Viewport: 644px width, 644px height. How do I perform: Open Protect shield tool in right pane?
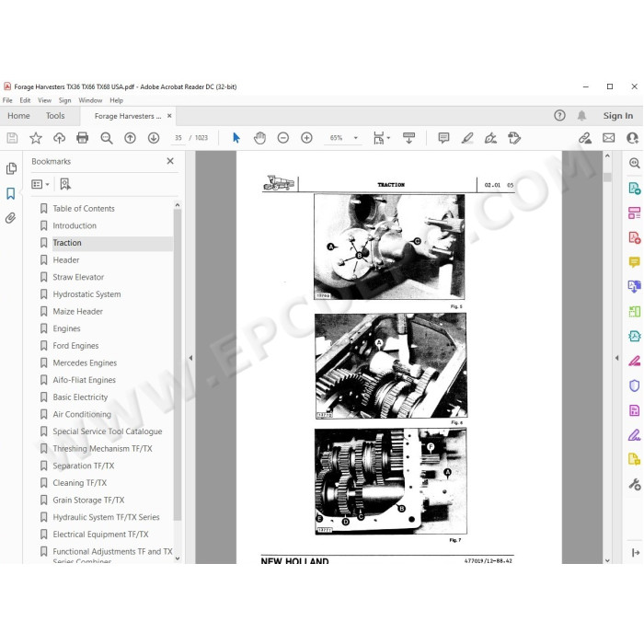[x=634, y=385]
